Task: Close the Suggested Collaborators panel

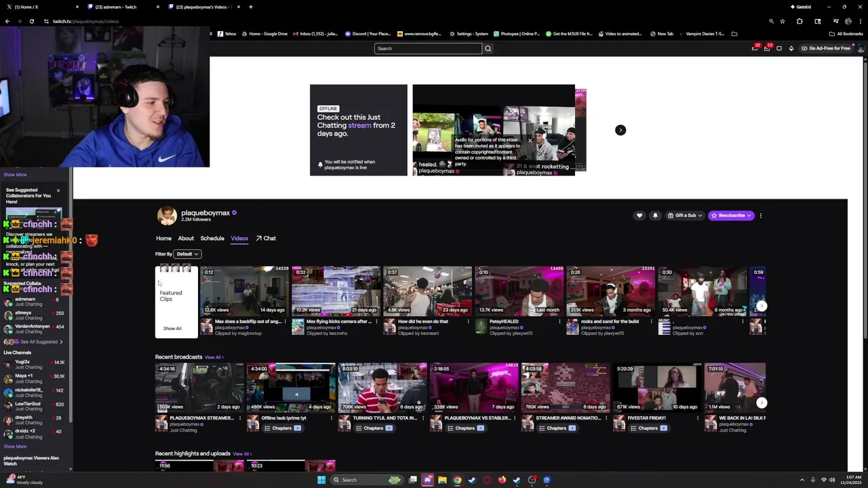Action: coord(58,190)
